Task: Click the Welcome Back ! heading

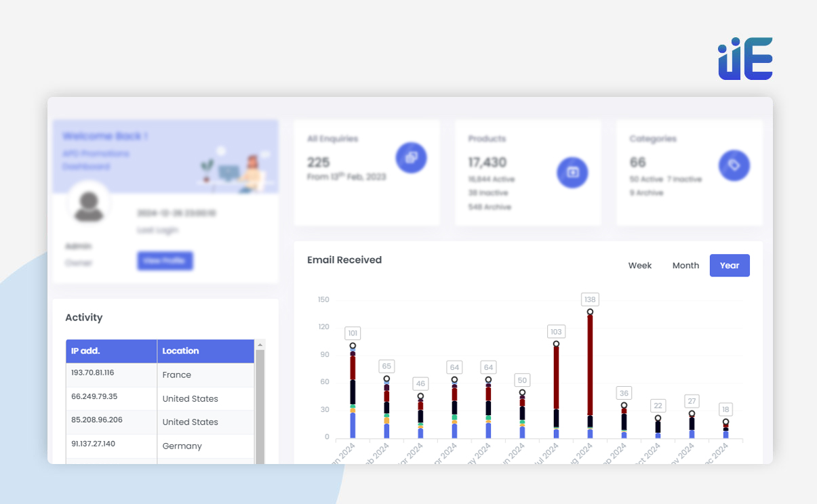Action: pyautogui.click(x=105, y=136)
